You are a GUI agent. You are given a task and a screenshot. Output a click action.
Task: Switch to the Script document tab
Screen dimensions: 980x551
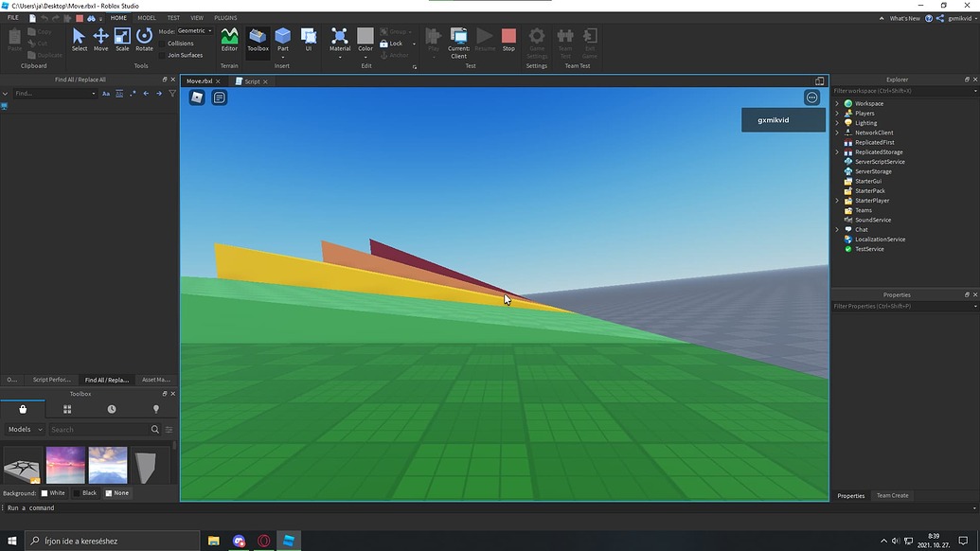[x=251, y=81]
